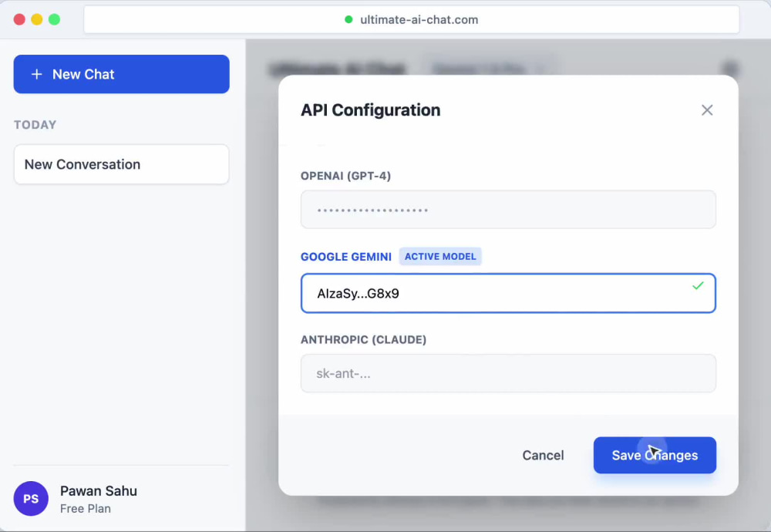Click the plus icon in New Chat
Image resolution: width=771 pixels, height=532 pixels.
(x=36, y=74)
